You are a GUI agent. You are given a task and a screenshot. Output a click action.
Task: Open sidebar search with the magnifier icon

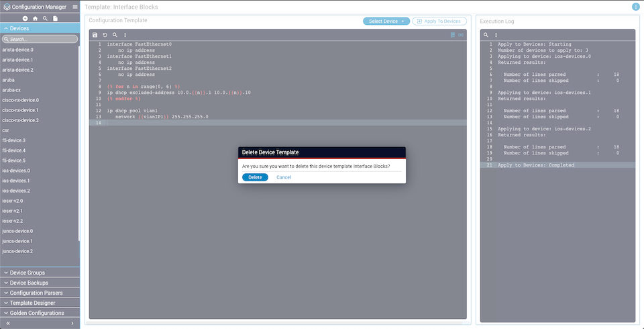(45, 19)
